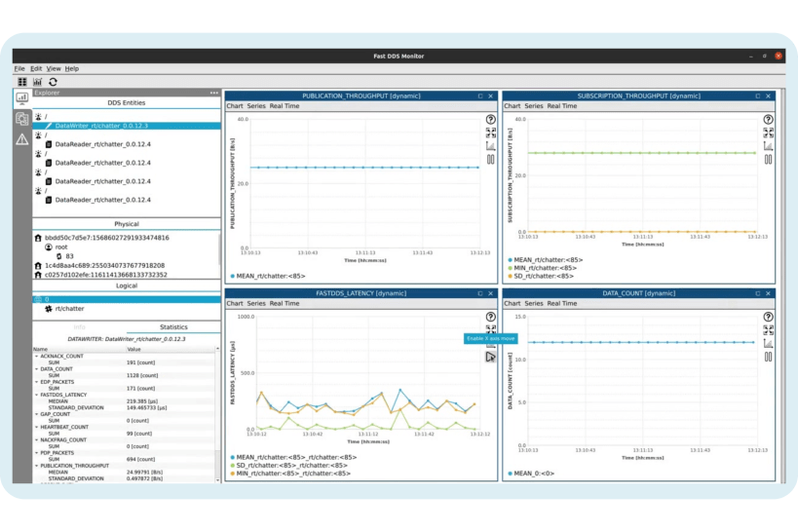
Task: Open the Help menu
Action: (72, 69)
